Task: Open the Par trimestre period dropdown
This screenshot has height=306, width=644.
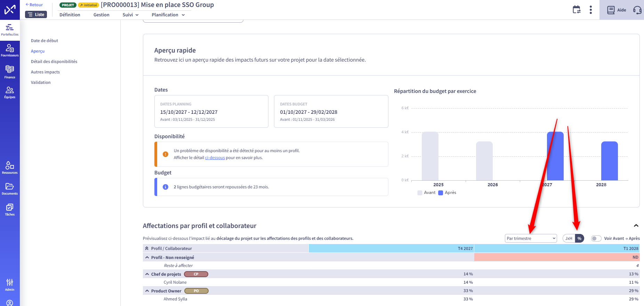Action: (531, 238)
